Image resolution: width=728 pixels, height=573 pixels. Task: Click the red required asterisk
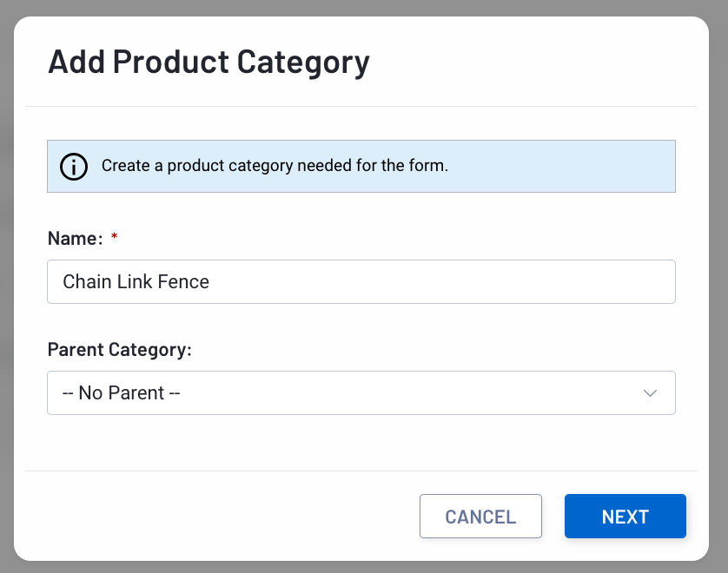[x=114, y=237]
